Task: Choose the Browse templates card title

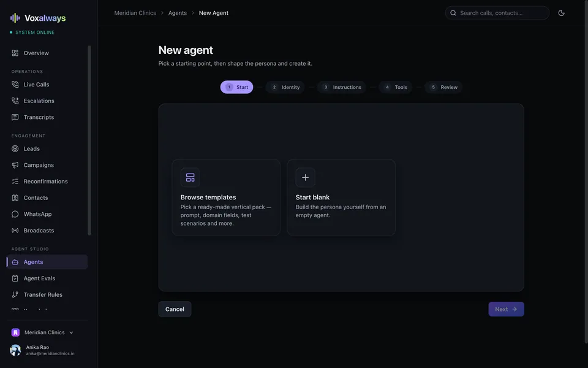Action: [208, 197]
